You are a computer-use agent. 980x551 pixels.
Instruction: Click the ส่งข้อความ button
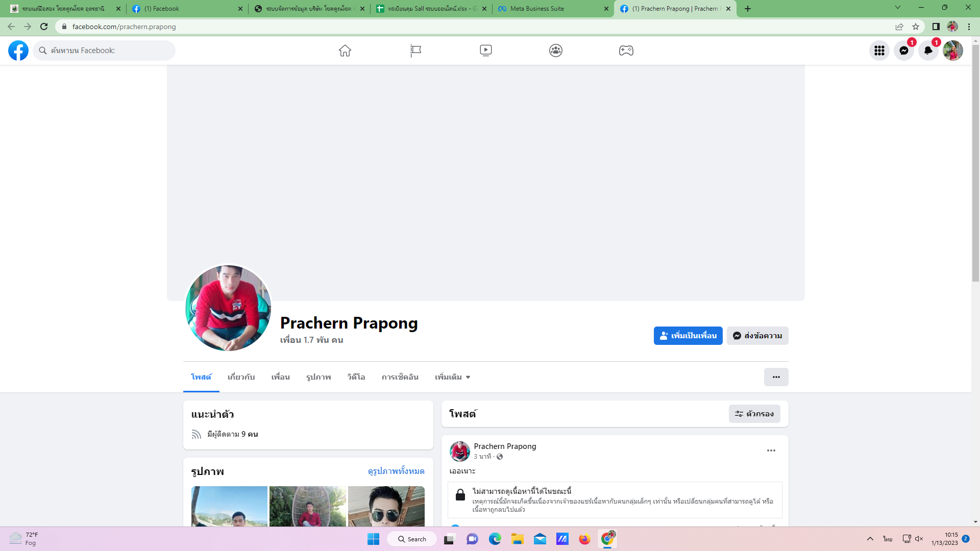coord(757,336)
